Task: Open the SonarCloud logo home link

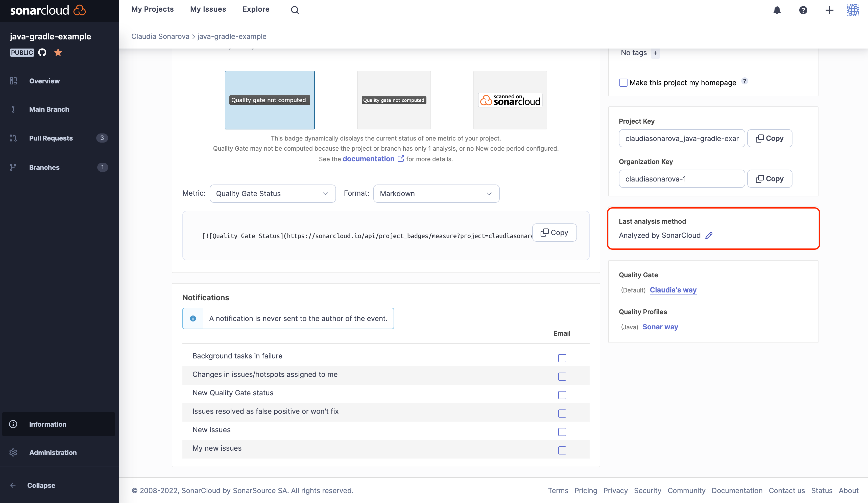Action: 47,10
